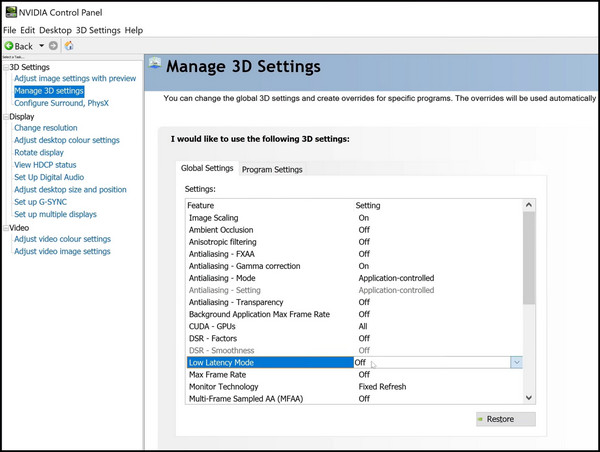Select the CUDA - GPUs row
600x452 pixels.
[x=354, y=326]
